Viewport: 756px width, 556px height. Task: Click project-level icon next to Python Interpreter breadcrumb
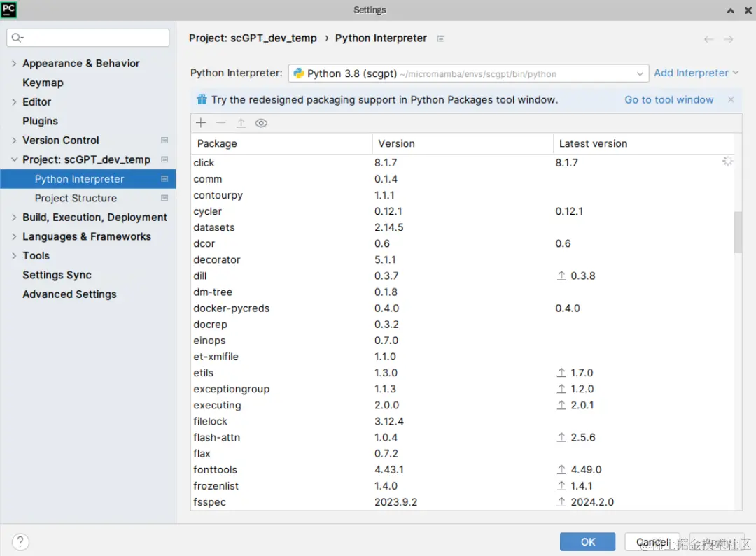click(441, 38)
